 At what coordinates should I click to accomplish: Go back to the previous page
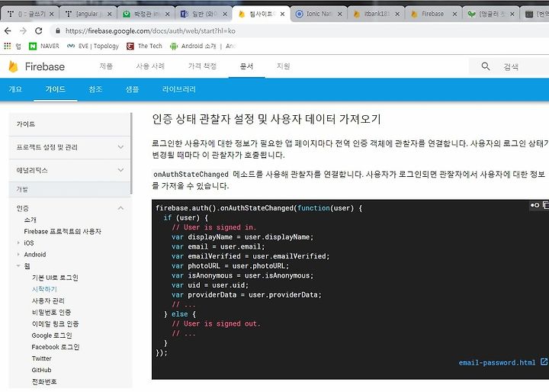(8, 31)
